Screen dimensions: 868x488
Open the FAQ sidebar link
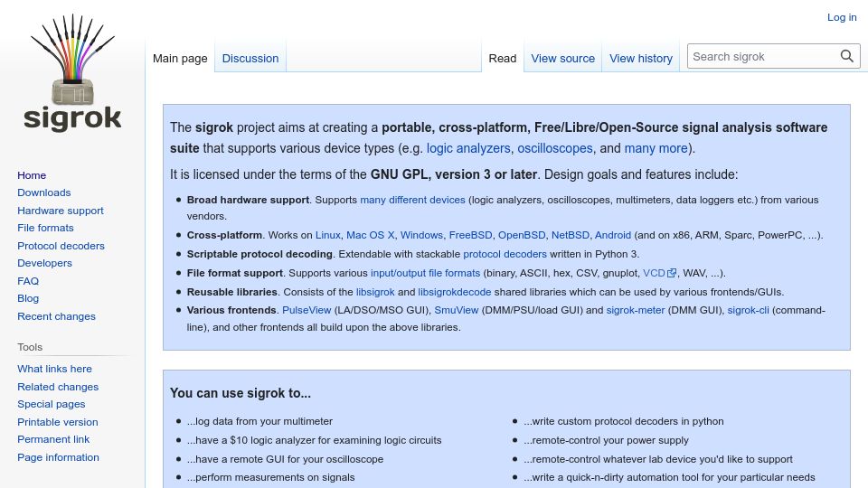pos(28,281)
